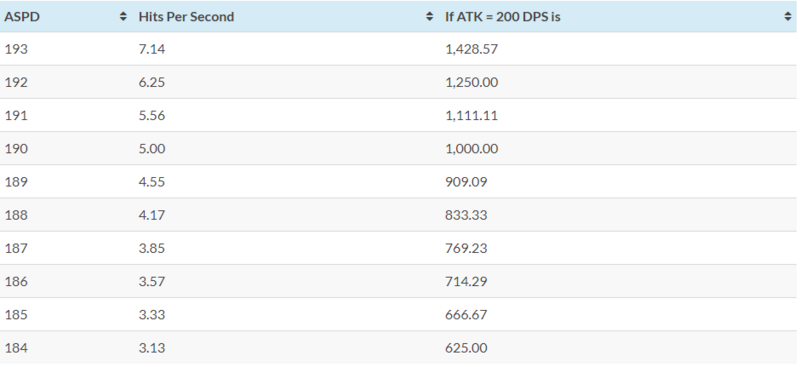This screenshot has height=367, width=800.
Task: Click the ASPD 192 row
Action: coord(398,82)
